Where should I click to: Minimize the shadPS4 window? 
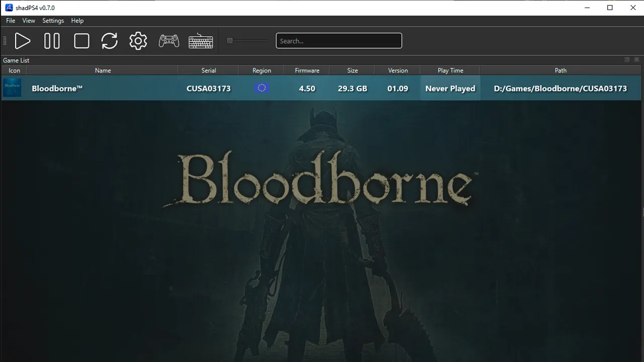[x=587, y=8]
